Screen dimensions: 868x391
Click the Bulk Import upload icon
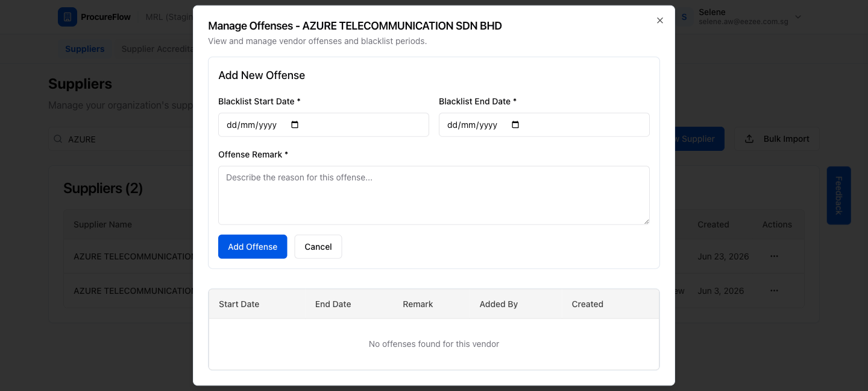[749, 139]
